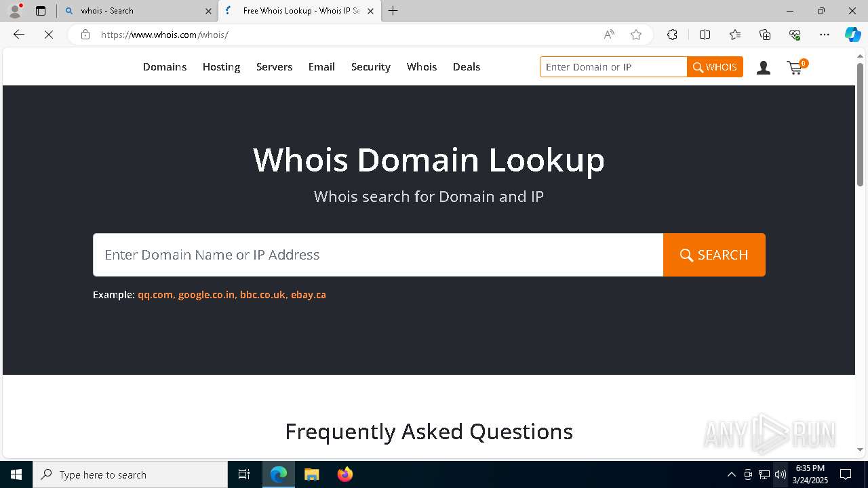The image size is (868, 488).
Task: Launch Firefox from the taskbar
Action: click(x=344, y=474)
